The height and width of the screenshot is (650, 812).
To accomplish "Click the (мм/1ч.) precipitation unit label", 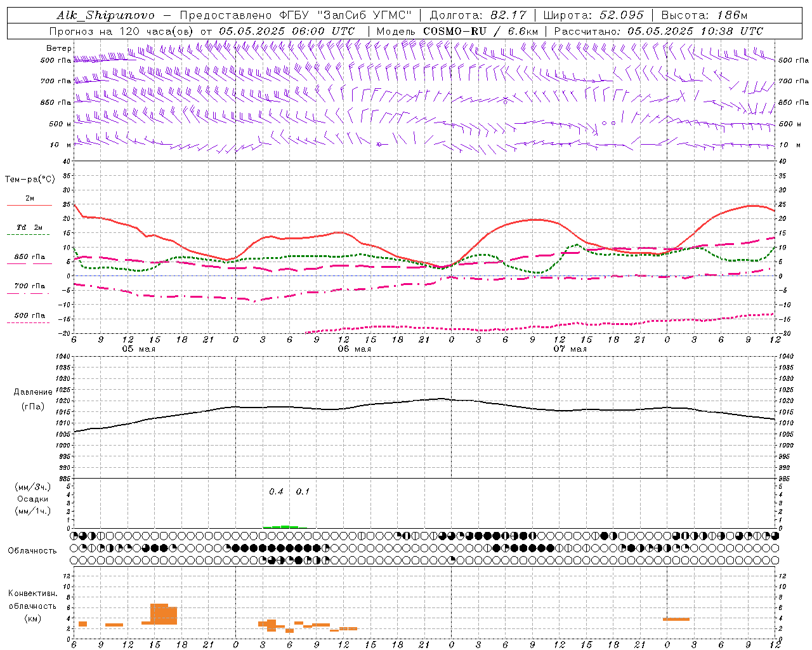I will pyautogui.click(x=33, y=511).
